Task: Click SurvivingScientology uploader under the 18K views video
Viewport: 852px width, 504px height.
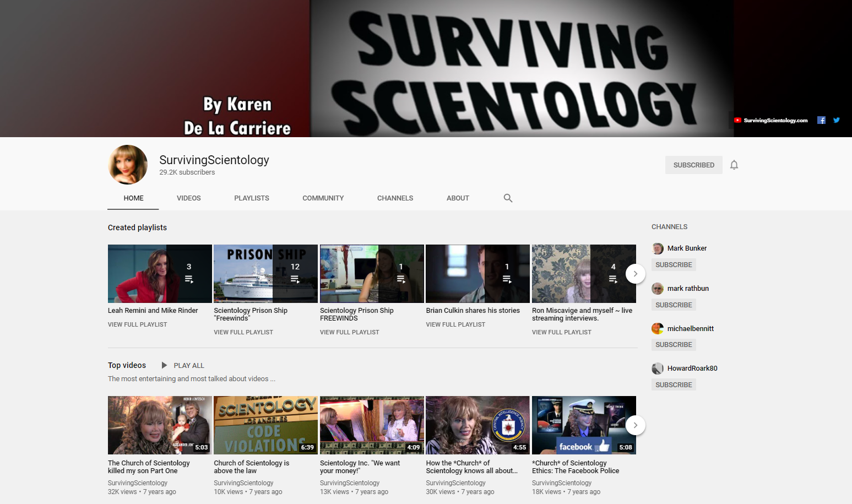Action: (x=562, y=483)
